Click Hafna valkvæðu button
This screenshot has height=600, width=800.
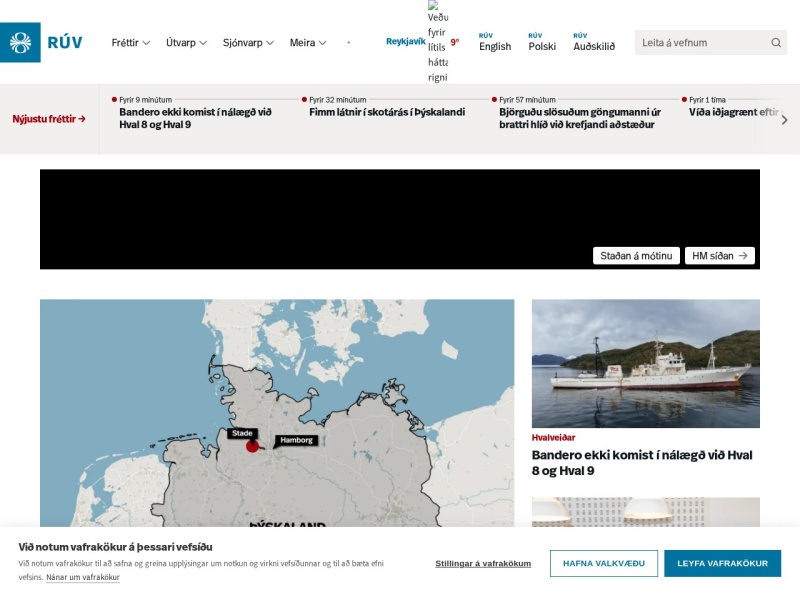pos(604,563)
